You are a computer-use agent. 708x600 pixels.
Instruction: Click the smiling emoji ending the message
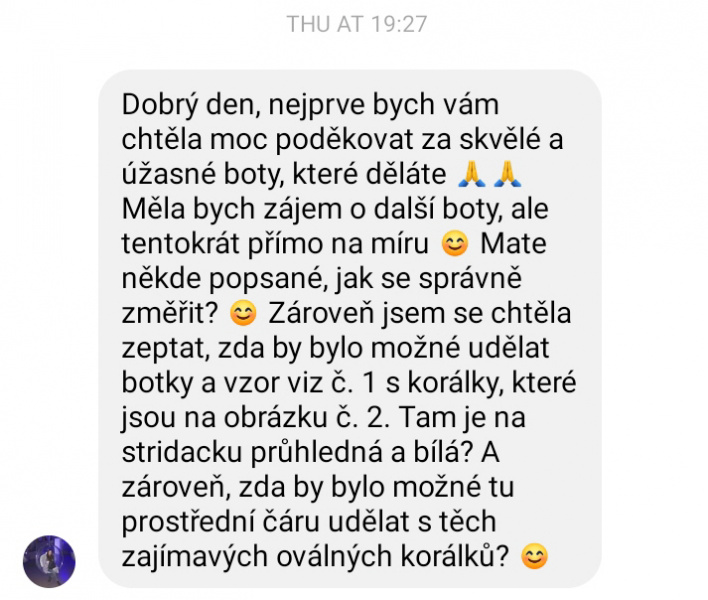[535, 556]
